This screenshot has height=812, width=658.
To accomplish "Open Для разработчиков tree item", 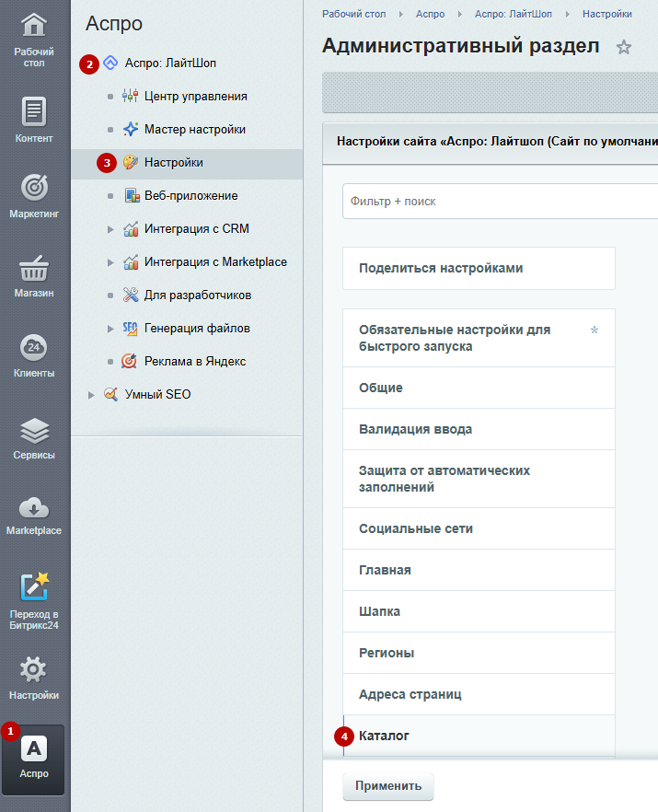I will pyautogui.click(x=198, y=296).
